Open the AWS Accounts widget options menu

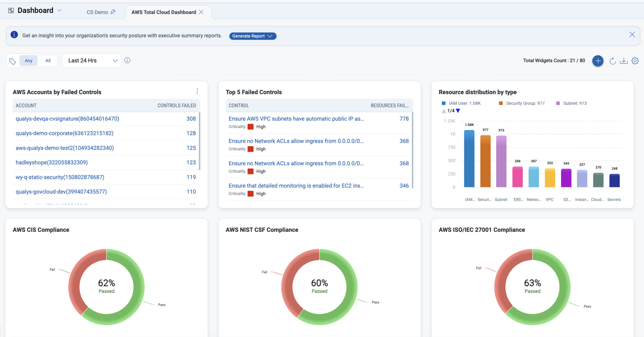197,91
